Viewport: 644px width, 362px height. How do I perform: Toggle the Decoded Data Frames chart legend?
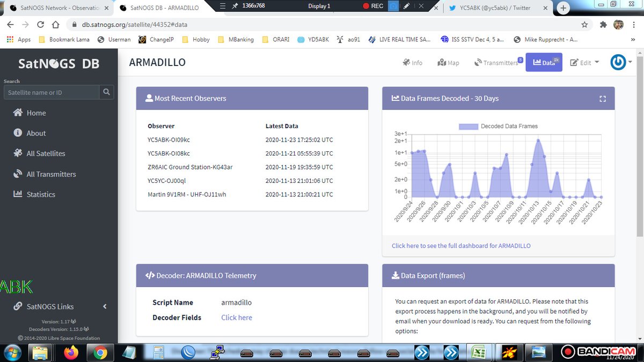pyautogui.click(x=498, y=126)
